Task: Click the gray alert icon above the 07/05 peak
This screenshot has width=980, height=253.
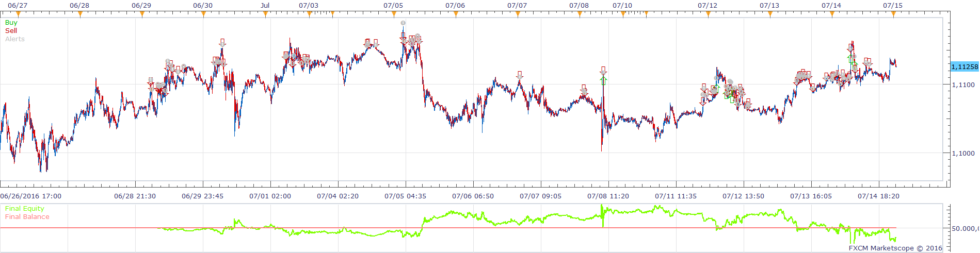Action: tap(403, 23)
